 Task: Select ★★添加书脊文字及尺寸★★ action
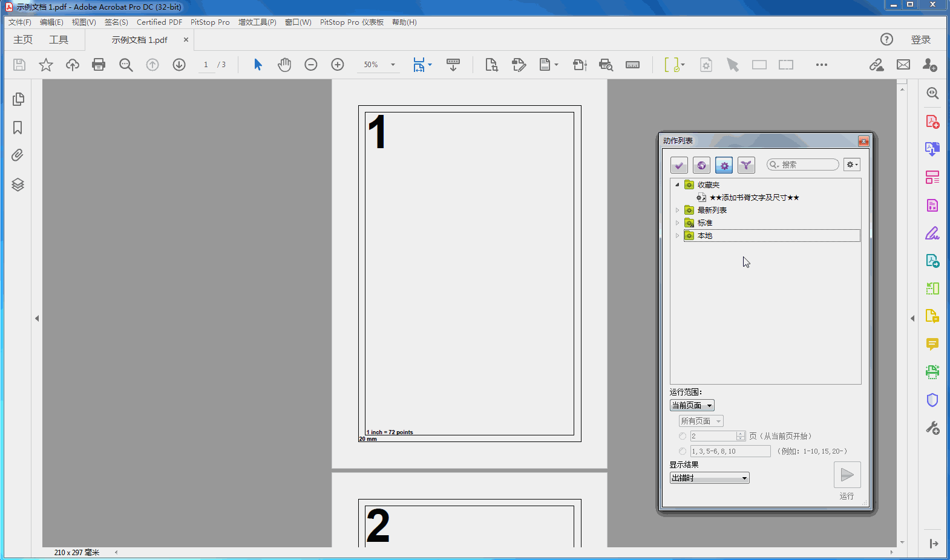point(754,198)
